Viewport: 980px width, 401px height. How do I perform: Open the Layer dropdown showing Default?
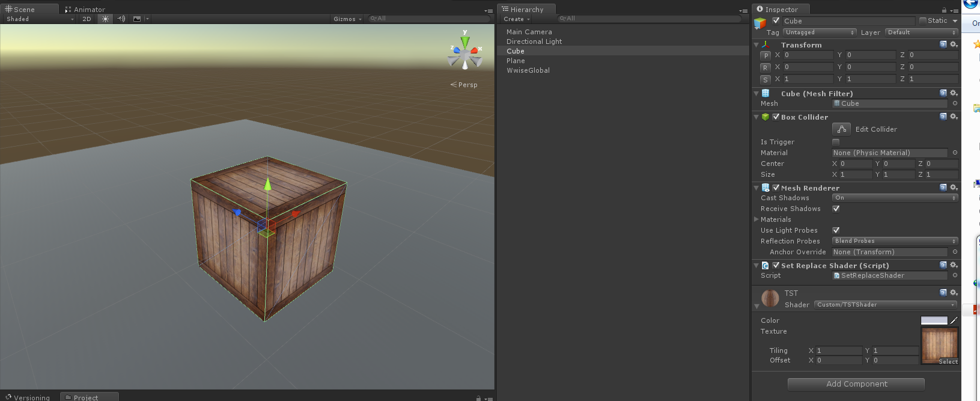922,32
